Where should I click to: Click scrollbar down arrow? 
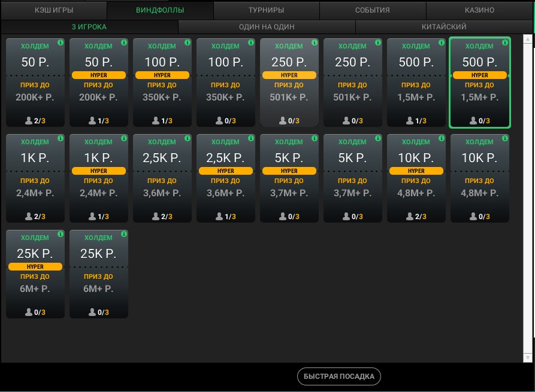528,357
